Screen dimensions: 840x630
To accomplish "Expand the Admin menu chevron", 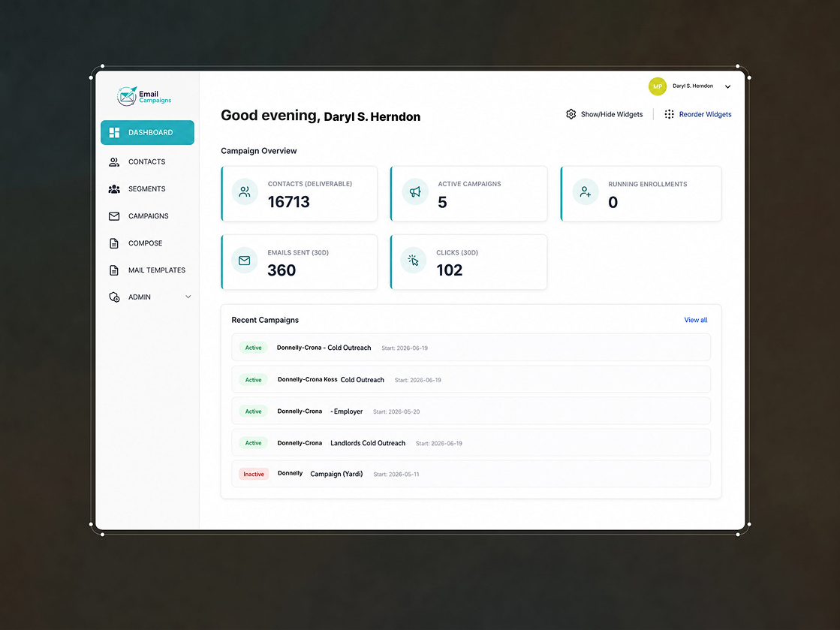I will [x=188, y=297].
